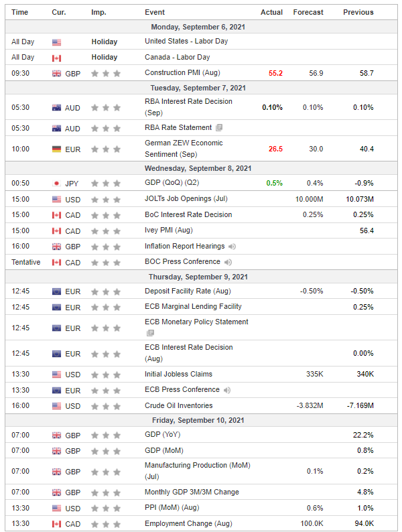The width and height of the screenshot is (402, 532).
Task: Click the importance stars for PPI (MoM) (Aug)
Action: [x=106, y=509]
